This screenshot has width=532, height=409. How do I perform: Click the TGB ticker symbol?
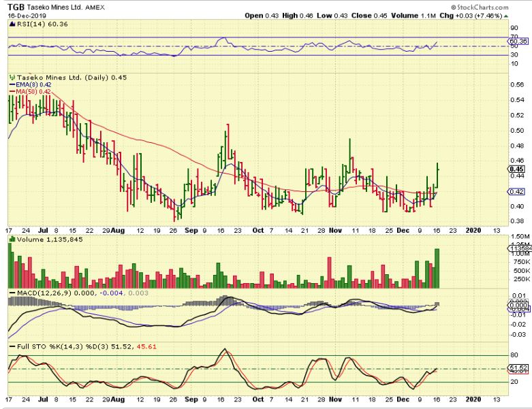coord(16,7)
